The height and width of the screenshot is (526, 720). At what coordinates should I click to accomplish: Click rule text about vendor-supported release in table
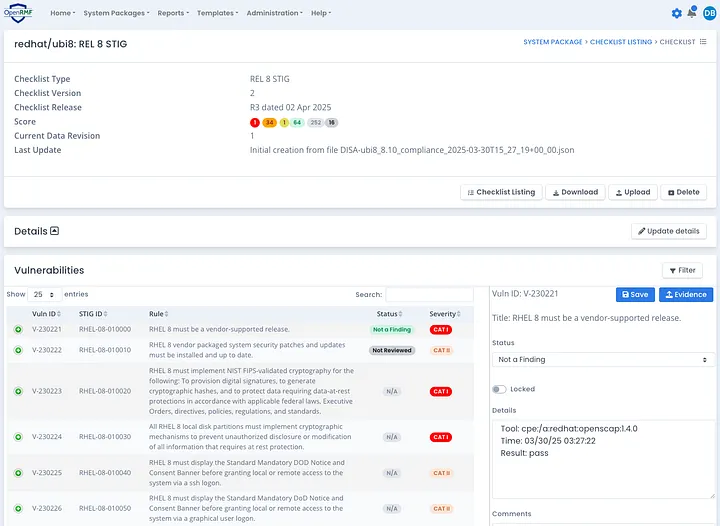click(219, 330)
